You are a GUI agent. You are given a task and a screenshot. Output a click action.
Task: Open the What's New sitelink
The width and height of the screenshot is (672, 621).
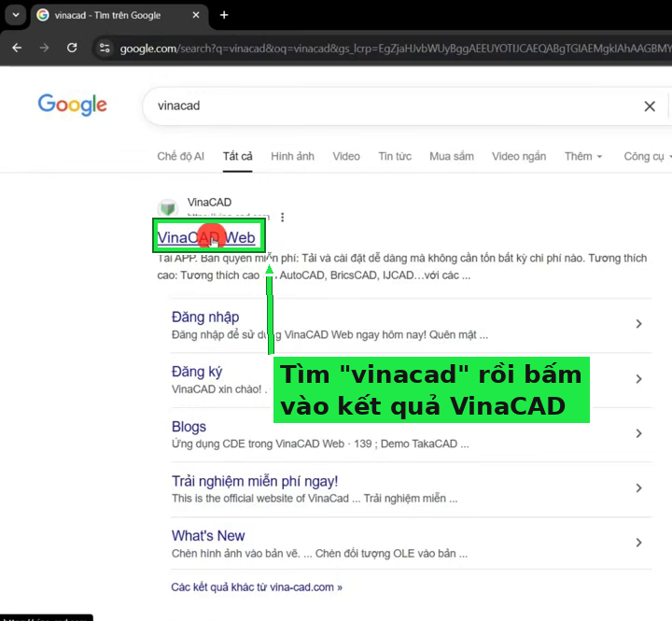pyautogui.click(x=208, y=536)
